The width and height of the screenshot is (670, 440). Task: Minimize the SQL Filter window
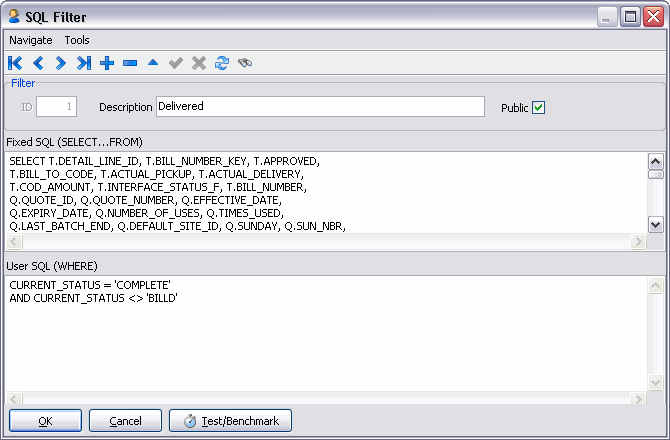[607, 17]
